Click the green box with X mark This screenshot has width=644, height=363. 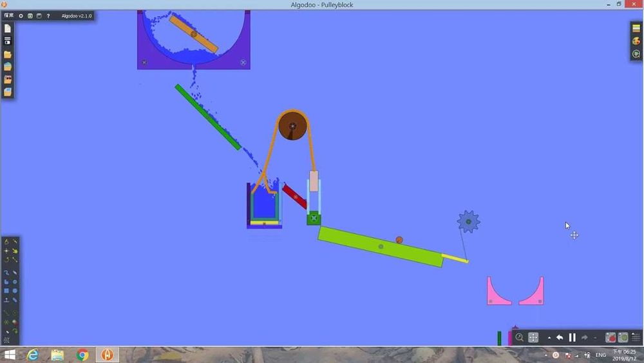[314, 219]
